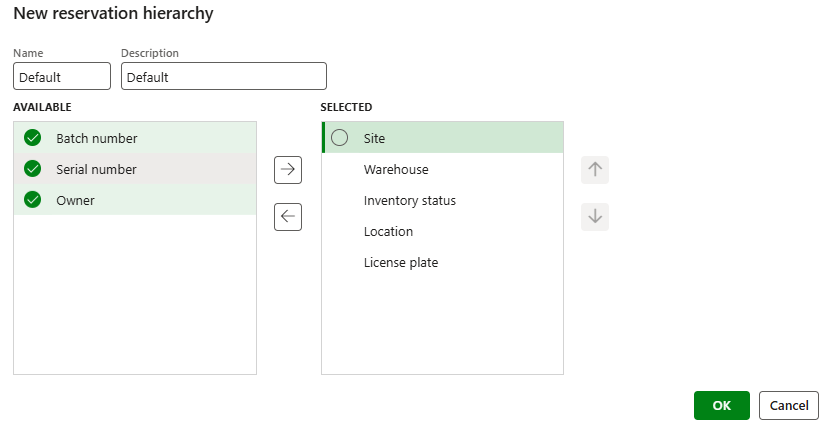This screenshot has height=447, width=830.
Task: Click the right arrow move-to-selected button
Action: [288, 170]
